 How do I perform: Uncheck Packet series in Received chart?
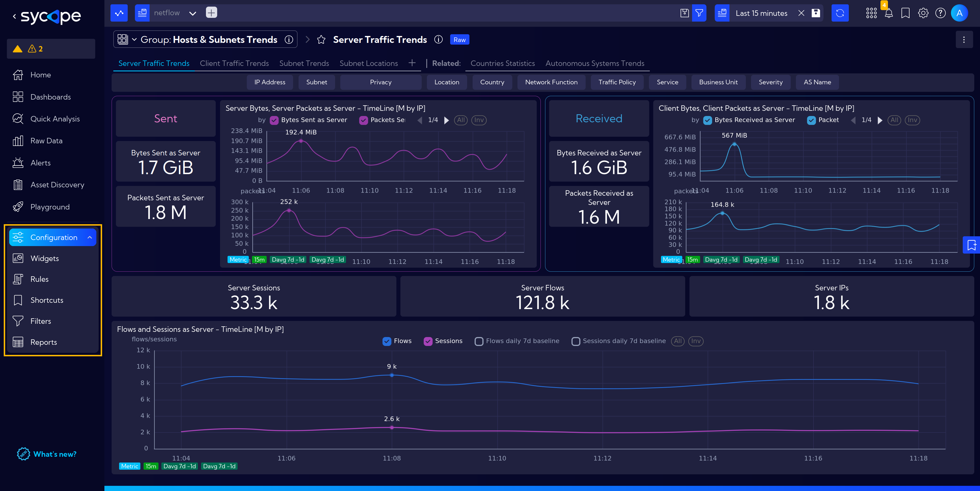[811, 120]
